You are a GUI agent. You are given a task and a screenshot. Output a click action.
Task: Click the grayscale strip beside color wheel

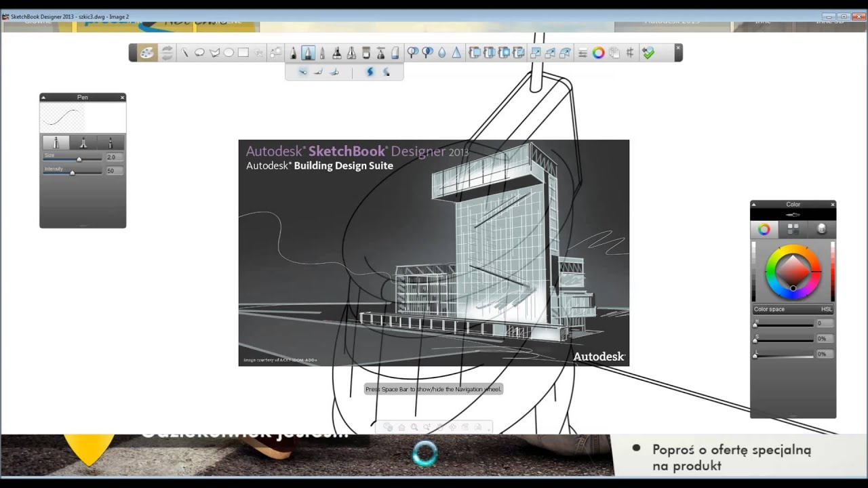click(x=753, y=271)
